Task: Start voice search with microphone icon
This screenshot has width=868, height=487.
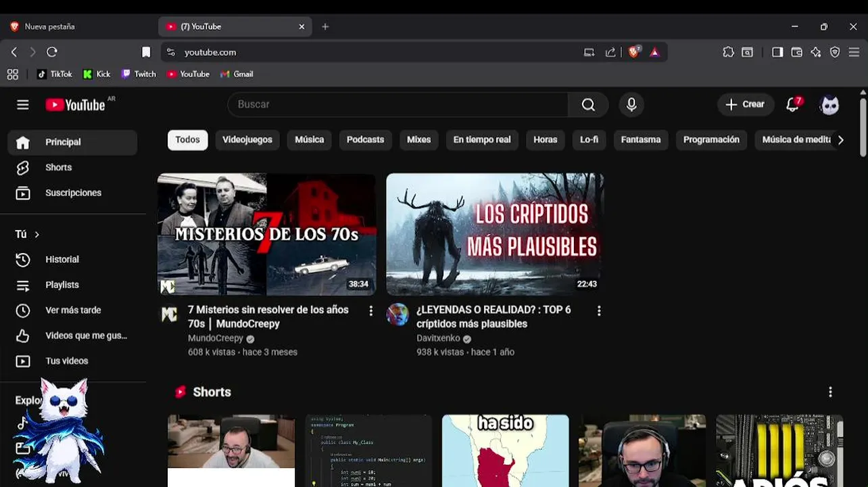Action: (631, 105)
